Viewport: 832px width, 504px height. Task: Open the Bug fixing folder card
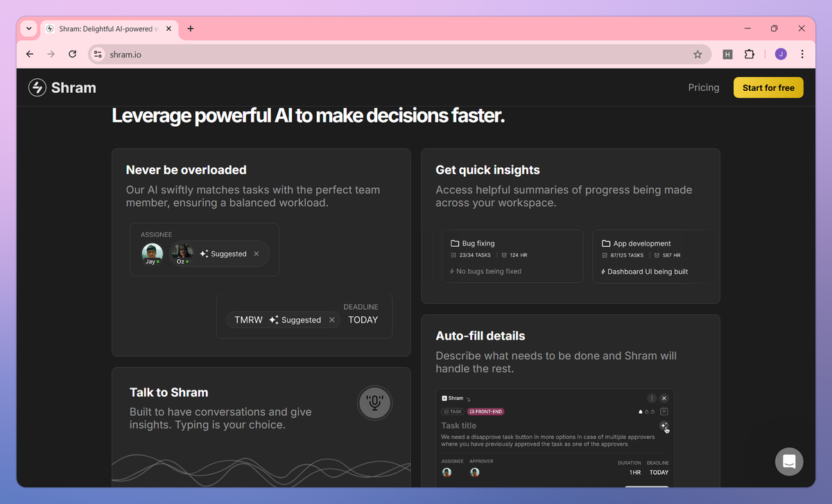point(512,257)
